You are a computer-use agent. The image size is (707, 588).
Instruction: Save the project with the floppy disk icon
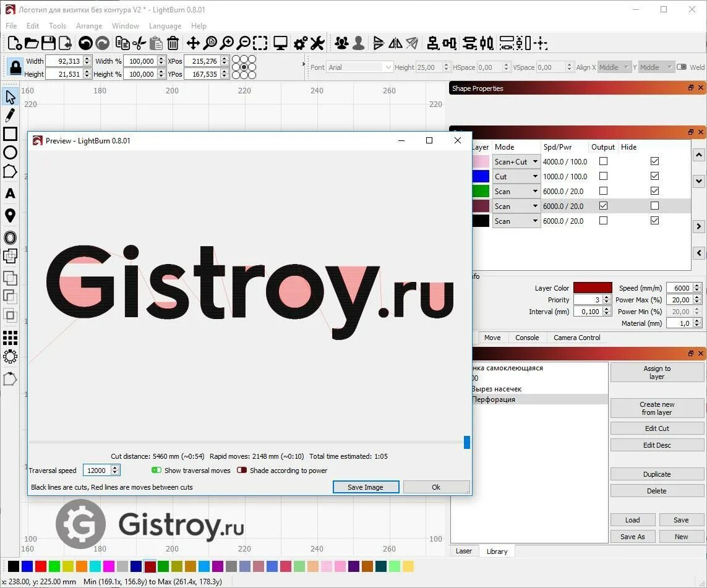pyautogui.click(x=48, y=43)
